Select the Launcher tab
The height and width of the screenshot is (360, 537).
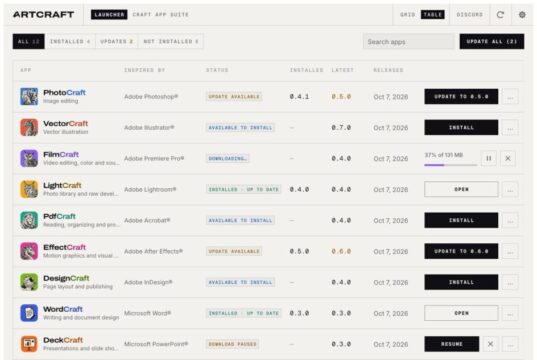(109, 15)
